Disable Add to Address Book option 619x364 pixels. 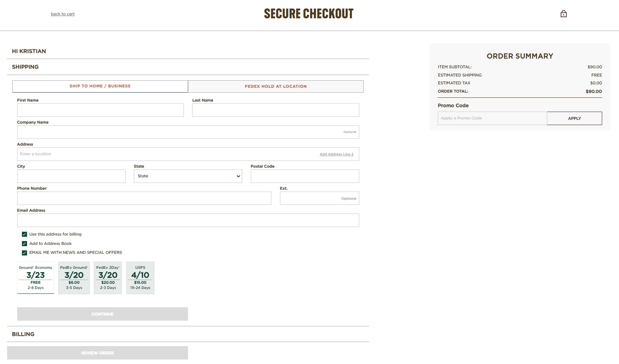(x=25, y=243)
